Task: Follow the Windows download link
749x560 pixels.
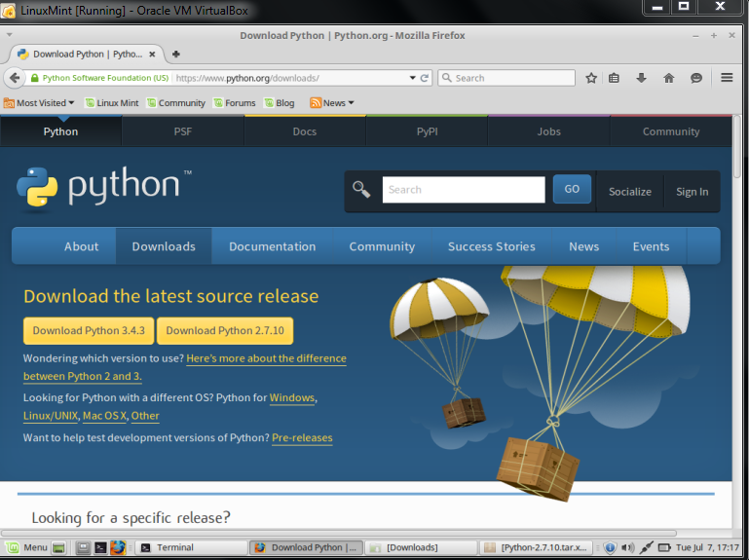Action: (x=292, y=397)
